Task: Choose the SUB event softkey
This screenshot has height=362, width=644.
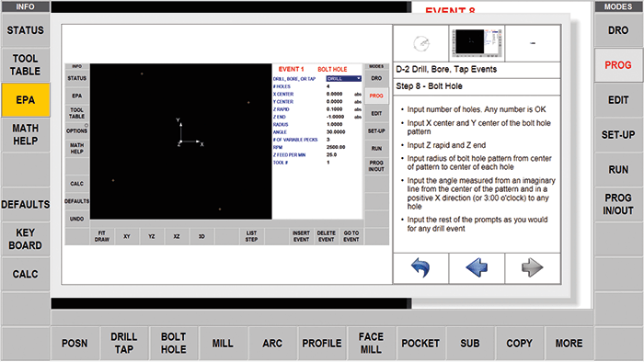Action: [x=470, y=343]
